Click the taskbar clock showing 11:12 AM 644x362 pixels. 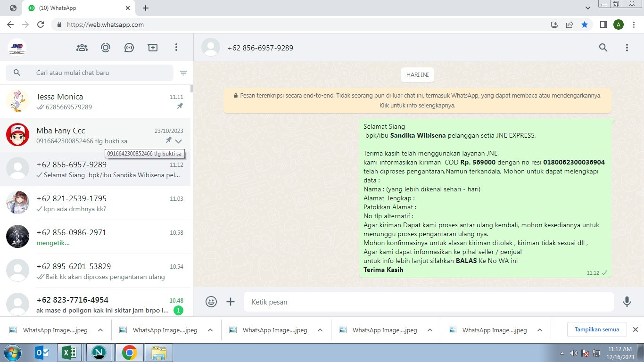[x=620, y=353]
